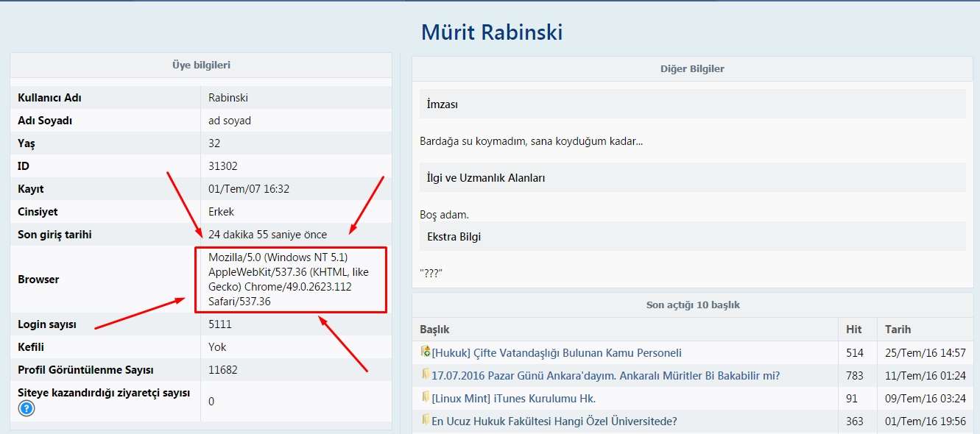Click the Üye bilgileri panel header

point(201,65)
